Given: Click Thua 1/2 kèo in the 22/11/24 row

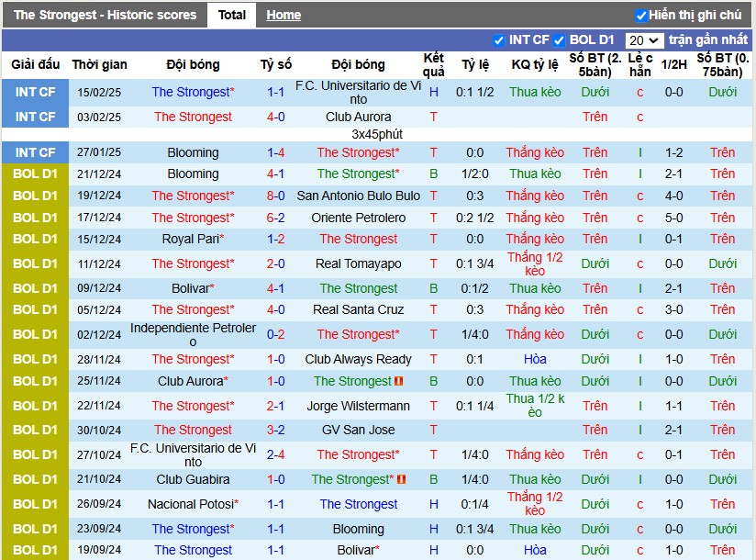Looking at the screenshot, I should (535, 406).
